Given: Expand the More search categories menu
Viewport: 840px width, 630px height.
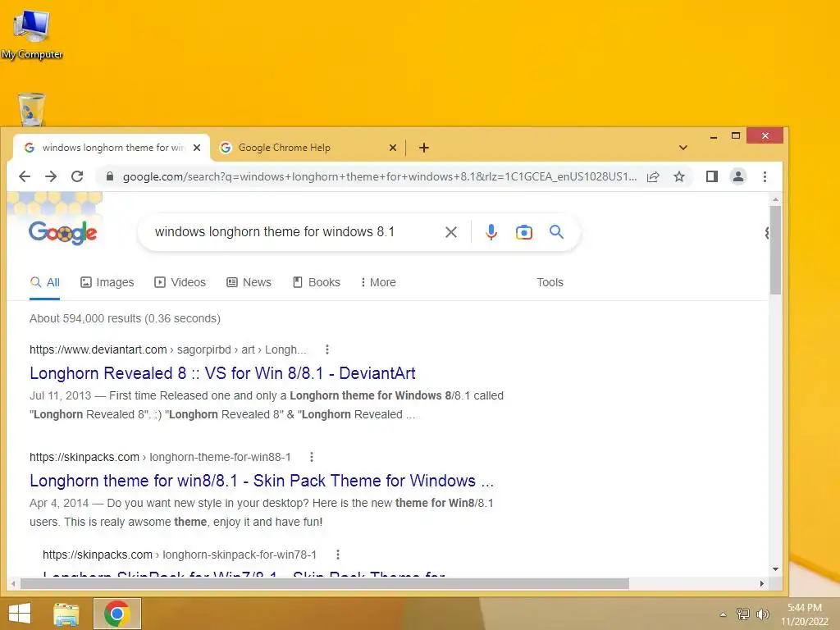Looking at the screenshot, I should (379, 282).
